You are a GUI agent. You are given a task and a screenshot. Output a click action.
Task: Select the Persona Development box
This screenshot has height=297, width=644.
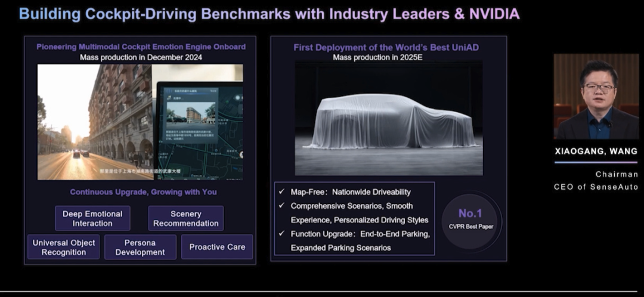pos(140,247)
